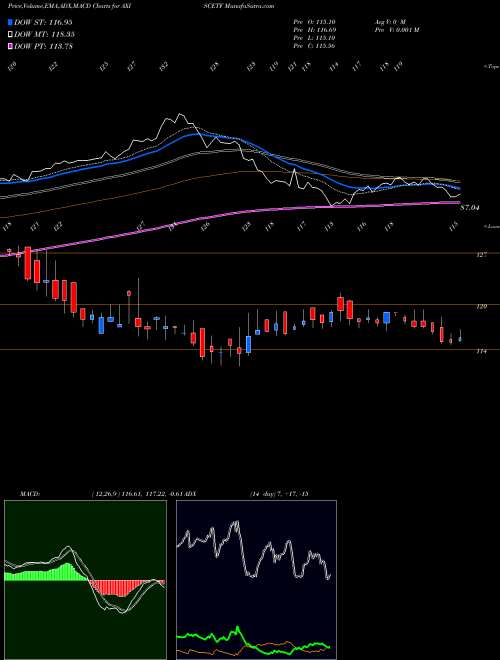The image size is (500, 660).
Task: Select the 'Pre H: 116.69' value
Action: 314,30
